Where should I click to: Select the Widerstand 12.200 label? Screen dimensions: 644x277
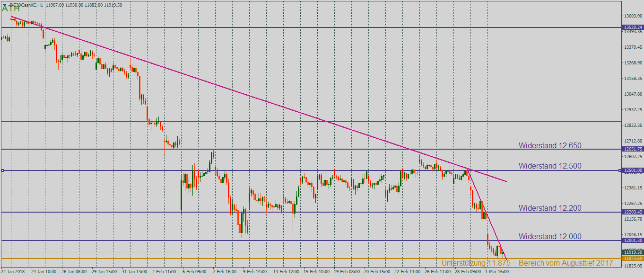pyautogui.click(x=550, y=208)
